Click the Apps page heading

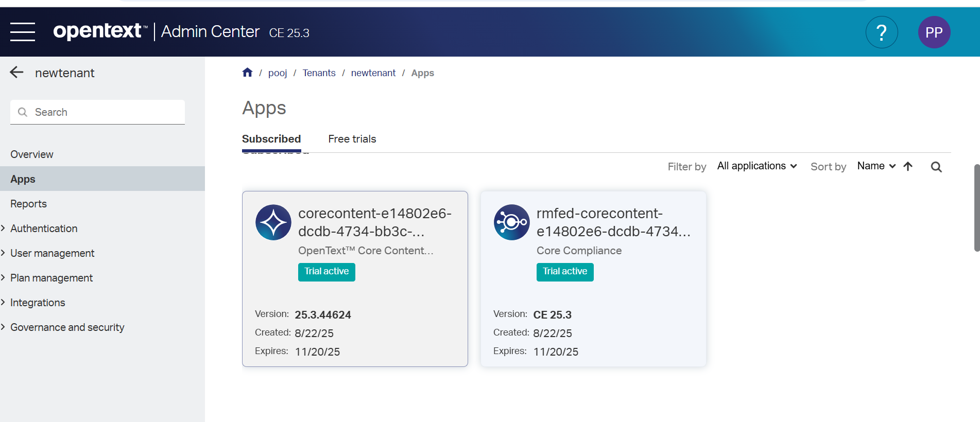pyautogui.click(x=264, y=109)
